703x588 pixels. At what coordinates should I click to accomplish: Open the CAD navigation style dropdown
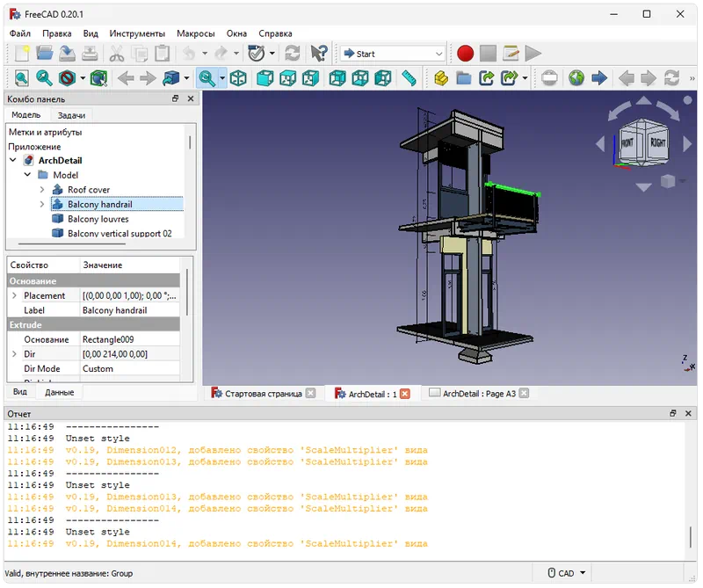[x=567, y=573]
